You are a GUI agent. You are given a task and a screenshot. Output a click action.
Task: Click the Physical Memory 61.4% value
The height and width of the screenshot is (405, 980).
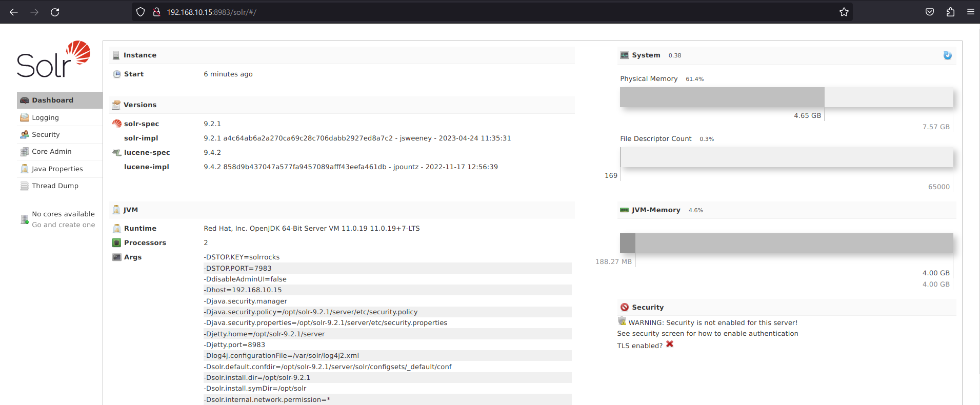695,79
